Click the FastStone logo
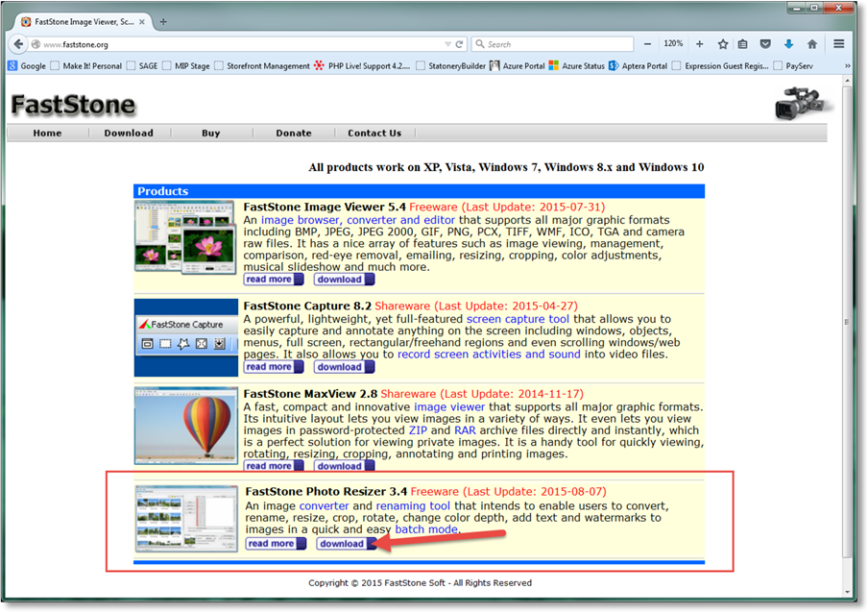Screen dimensions: 868x613 click(73, 105)
